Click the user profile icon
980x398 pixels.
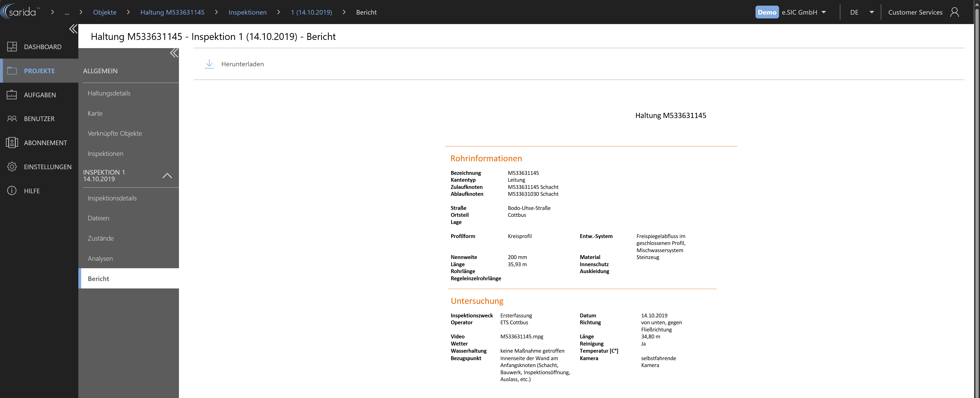click(x=954, y=12)
